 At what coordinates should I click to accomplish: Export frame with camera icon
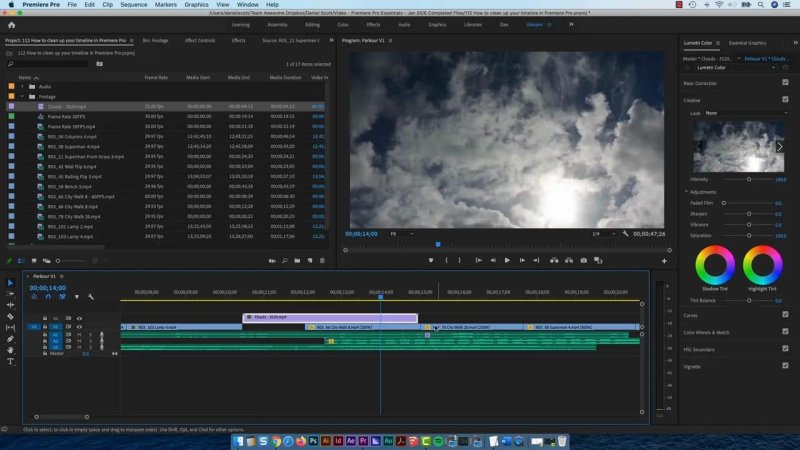584,260
